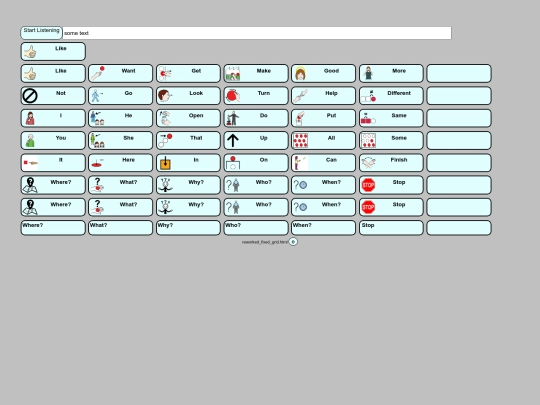
Task: Select the Get symbol tile
Action: click(x=188, y=73)
